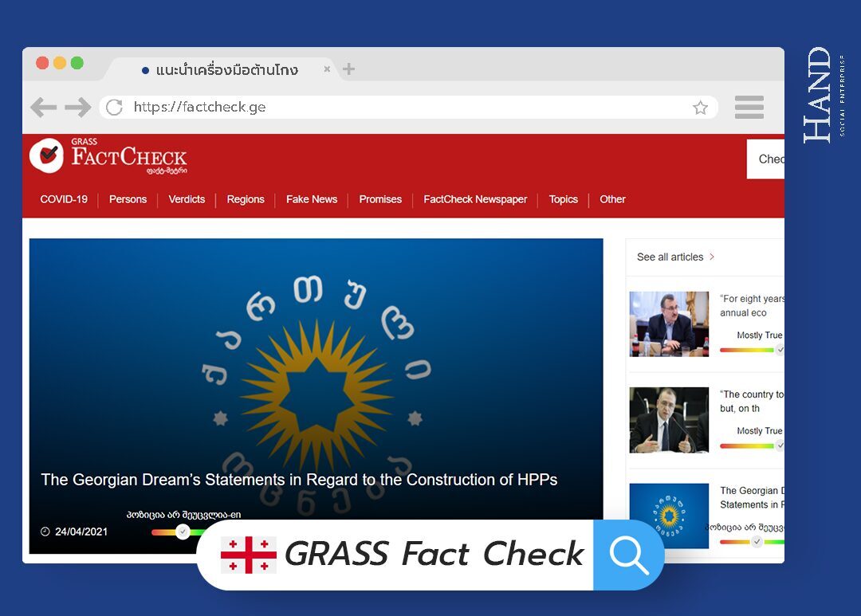Open sidebar "The Georgian D... Statements" article link
Image resolution: width=861 pixels, height=616 pixels.
tap(752, 497)
